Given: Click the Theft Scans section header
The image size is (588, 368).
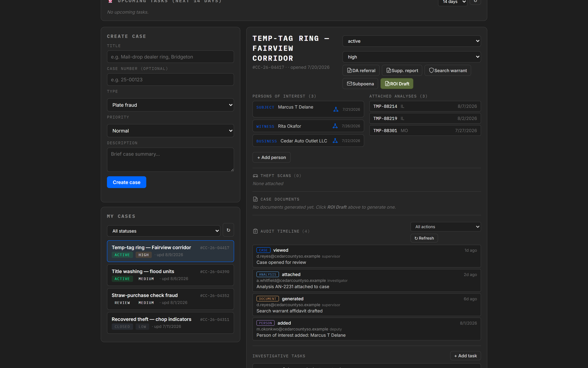Looking at the screenshot, I should click(277, 176).
